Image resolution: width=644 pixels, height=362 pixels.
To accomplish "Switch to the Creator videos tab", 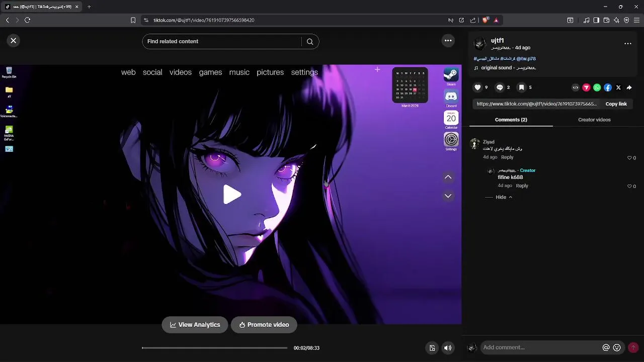I will pos(594,120).
